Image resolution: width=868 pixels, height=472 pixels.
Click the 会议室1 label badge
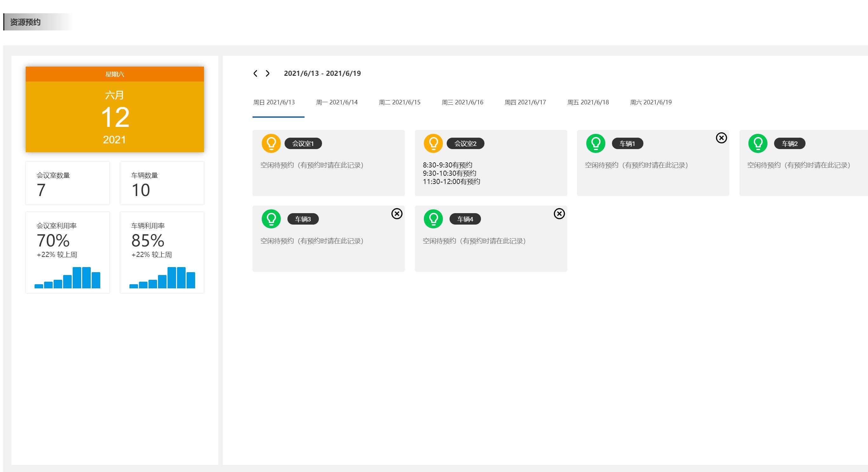(x=303, y=143)
